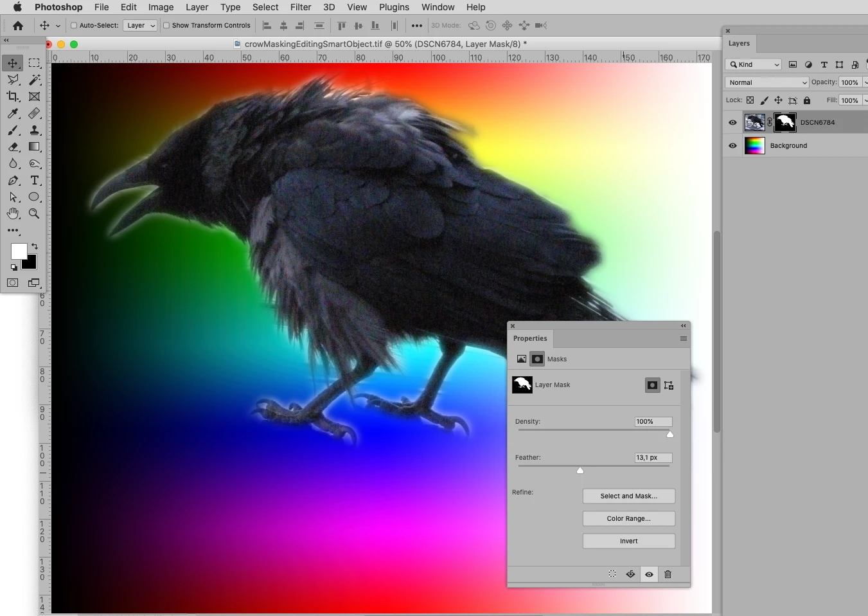Image resolution: width=868 pixels, height=616 pixels.
Task: Swap foreground and background colors
Action: click(35, 246)
